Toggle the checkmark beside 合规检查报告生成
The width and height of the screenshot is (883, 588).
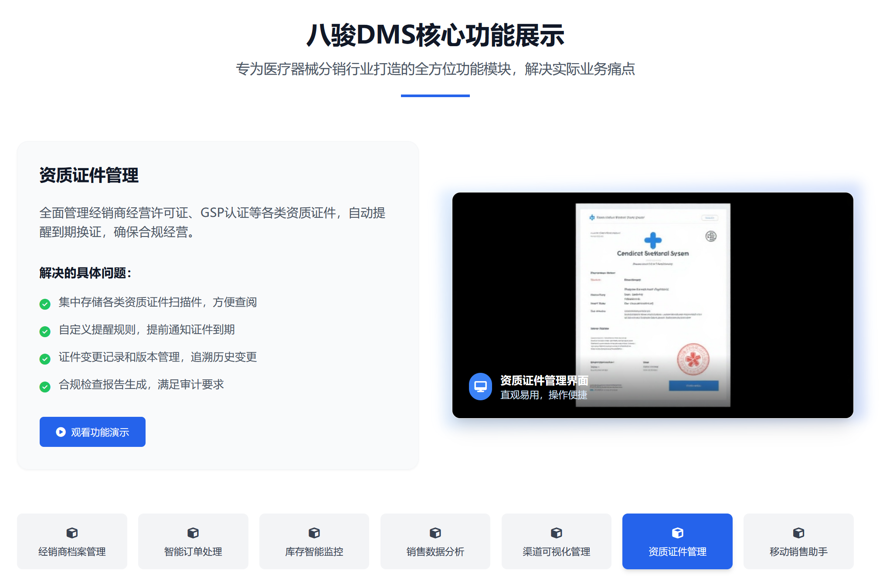click(x=45, y=386)
